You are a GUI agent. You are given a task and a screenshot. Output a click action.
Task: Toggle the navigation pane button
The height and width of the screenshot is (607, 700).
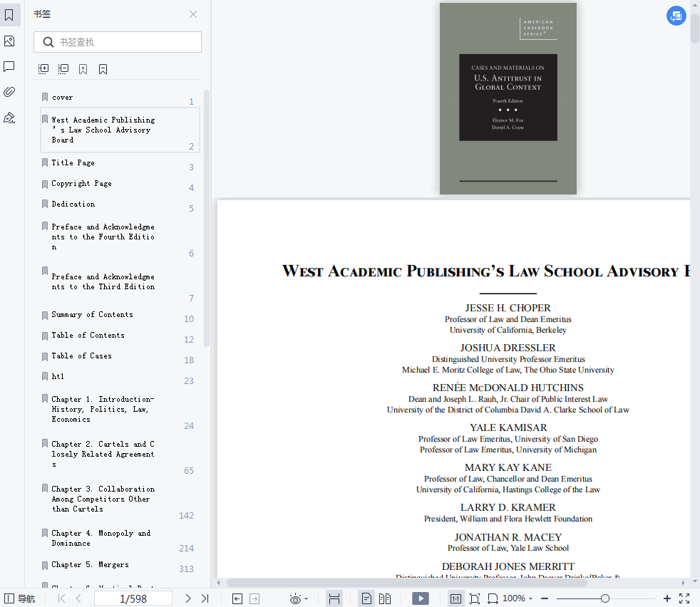coord(19,598)
